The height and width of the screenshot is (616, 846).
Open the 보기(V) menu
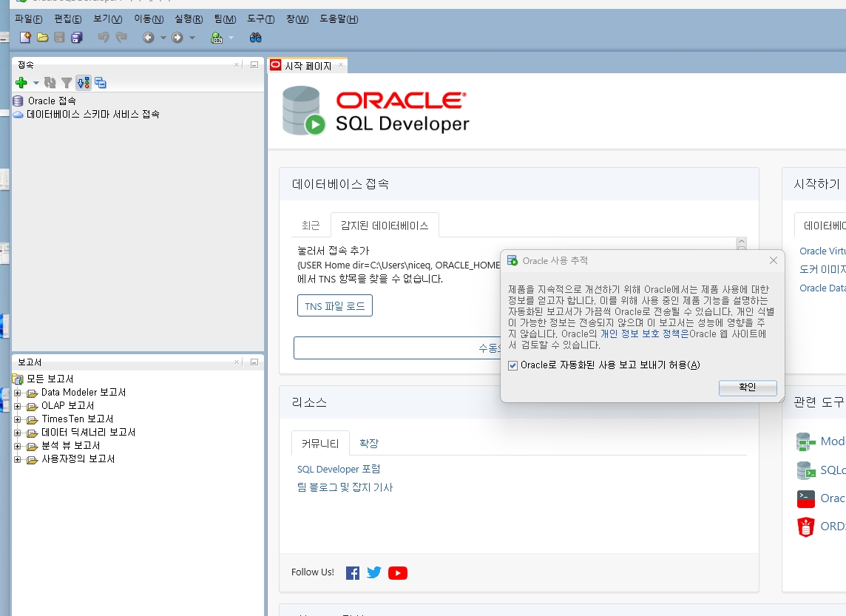pyautogui.click(x=108, y=19)
